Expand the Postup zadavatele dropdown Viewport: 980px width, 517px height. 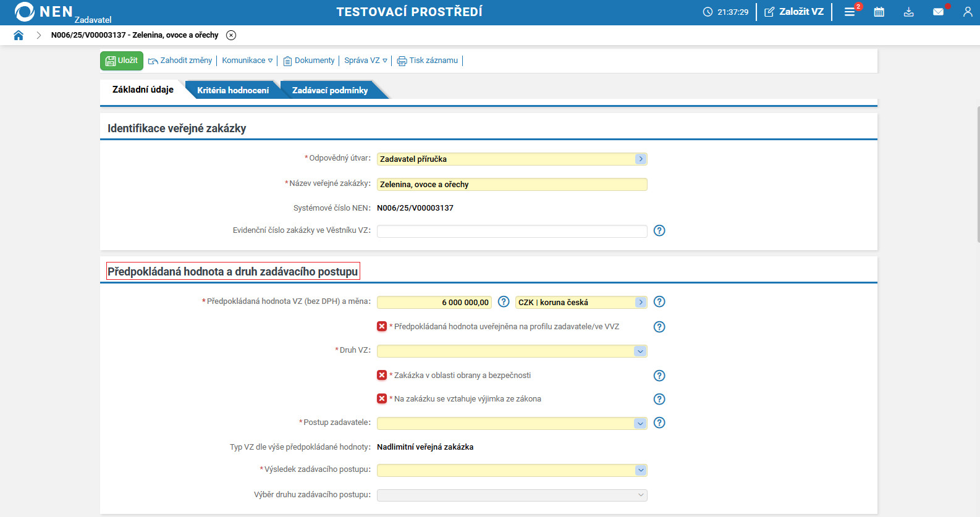tap(640, 423)
